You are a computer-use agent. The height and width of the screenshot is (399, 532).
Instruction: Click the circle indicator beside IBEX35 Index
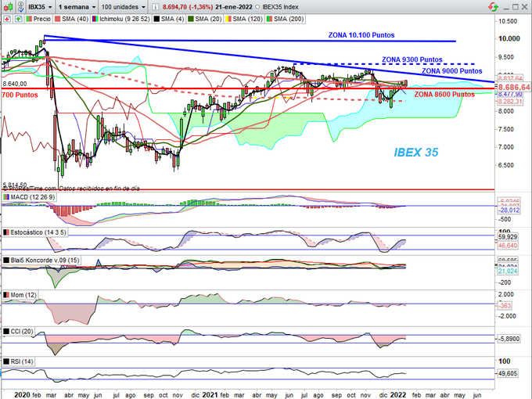257,7
